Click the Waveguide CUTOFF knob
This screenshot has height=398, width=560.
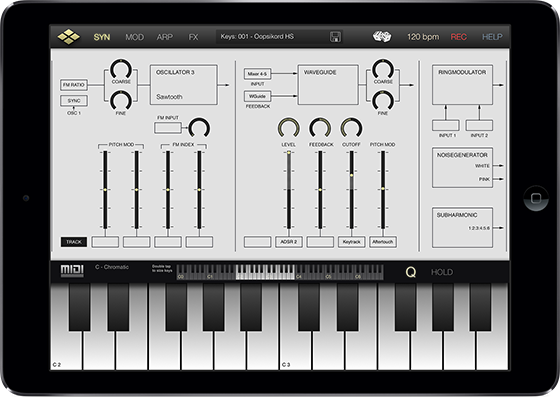(351, 128)
